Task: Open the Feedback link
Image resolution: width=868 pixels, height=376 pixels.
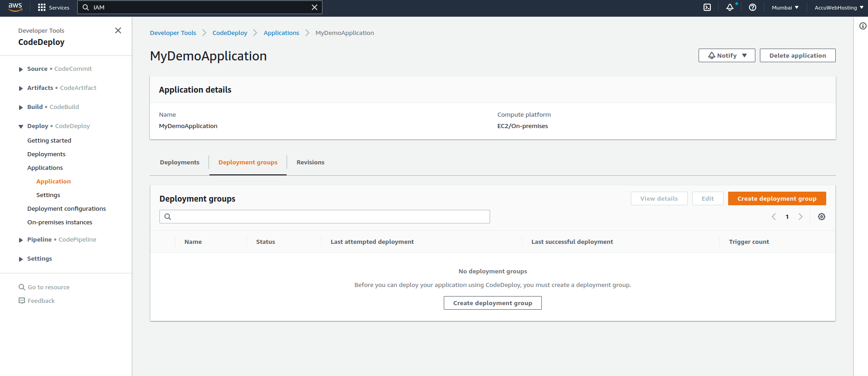Action: coord(36,301)
